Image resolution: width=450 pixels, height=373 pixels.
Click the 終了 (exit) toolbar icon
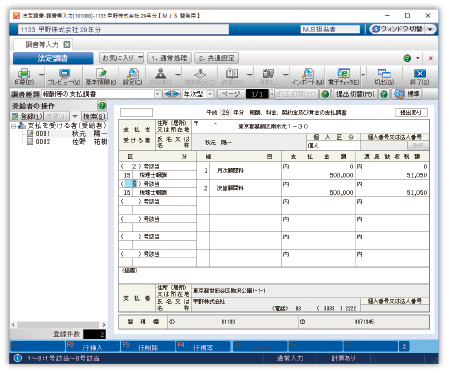coord(419,76)
